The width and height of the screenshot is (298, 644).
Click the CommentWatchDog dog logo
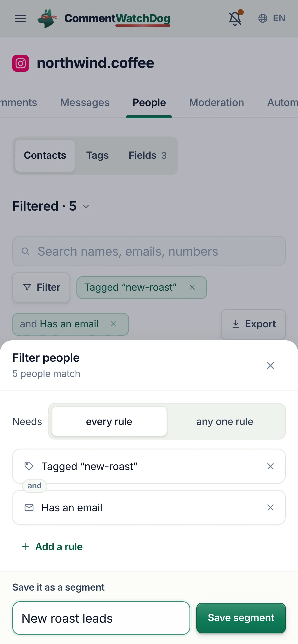coord(47,18)
